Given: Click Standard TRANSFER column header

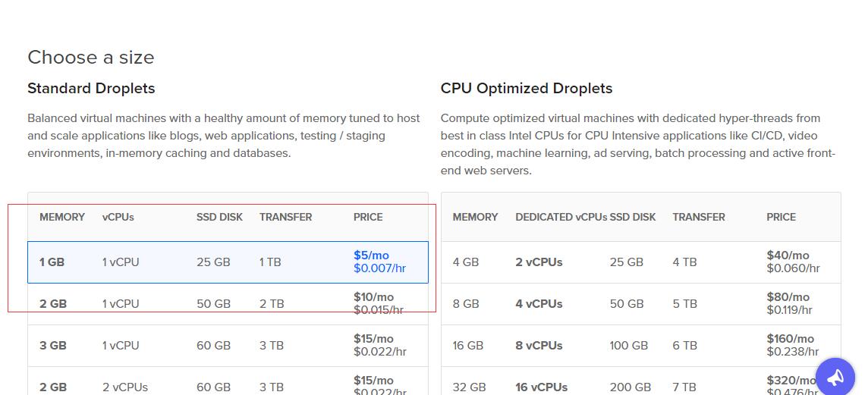Looking at the screenshot, I should tap(285, 217).
